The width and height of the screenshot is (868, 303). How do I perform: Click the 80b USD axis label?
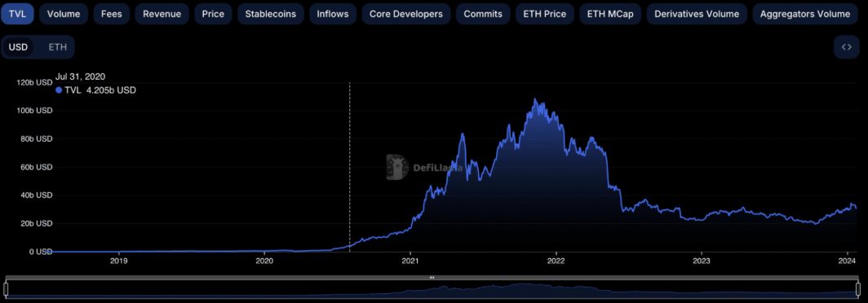(x=37, y=138)
